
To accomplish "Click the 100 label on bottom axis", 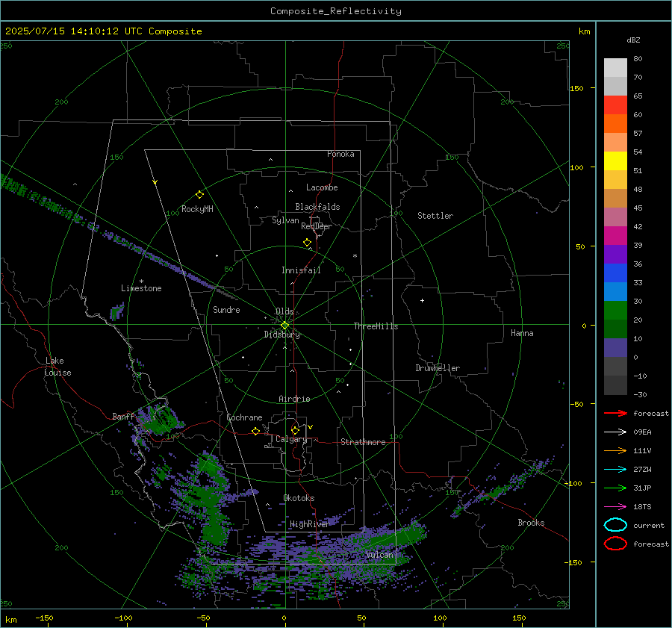I will click(x=440, y=618).
